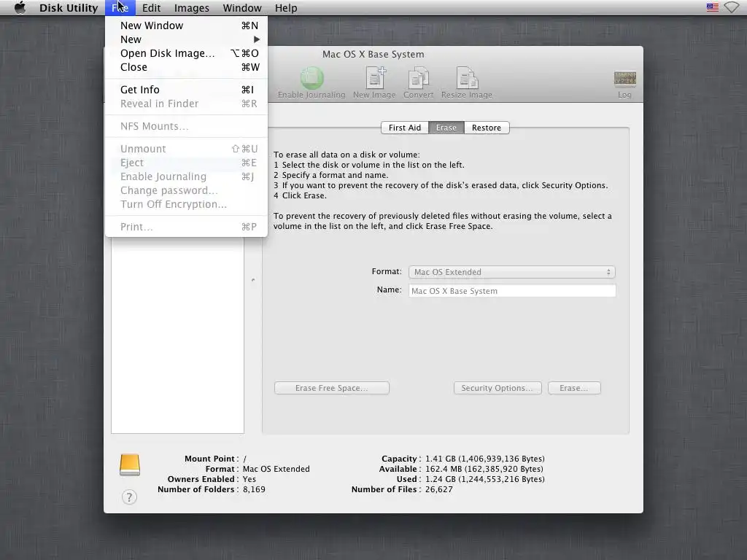Click the help question mark button
Screen dimensions: 747x560
click(129, 497)
